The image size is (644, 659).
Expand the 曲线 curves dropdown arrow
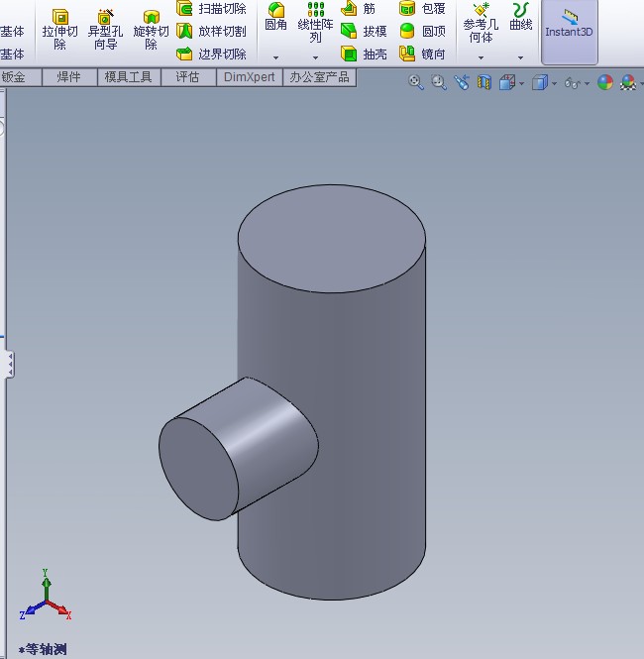[520, 57]
